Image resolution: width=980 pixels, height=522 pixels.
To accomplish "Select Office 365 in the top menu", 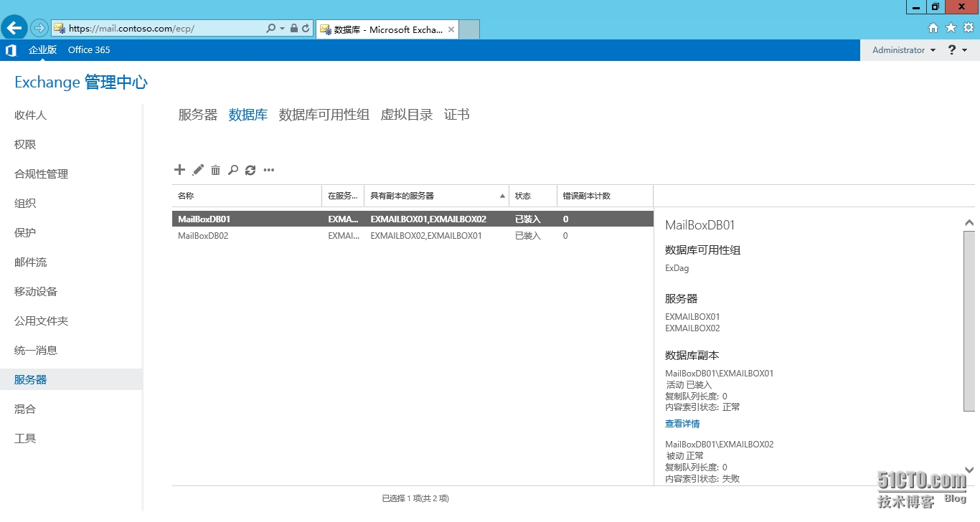I will [89, 49].
